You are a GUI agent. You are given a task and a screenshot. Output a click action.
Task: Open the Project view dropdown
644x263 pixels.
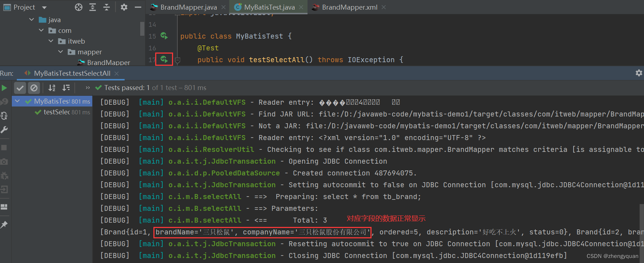(x=44, y=8)
